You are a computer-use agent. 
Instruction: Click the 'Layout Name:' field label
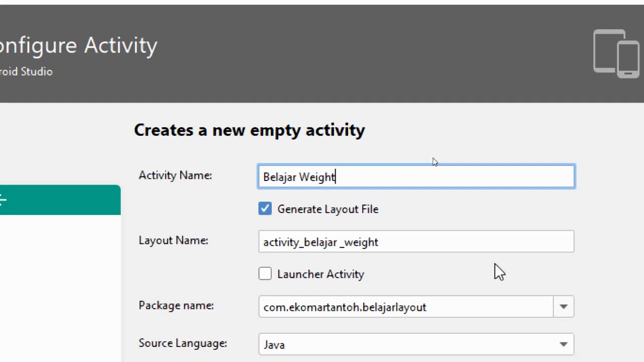173,240
